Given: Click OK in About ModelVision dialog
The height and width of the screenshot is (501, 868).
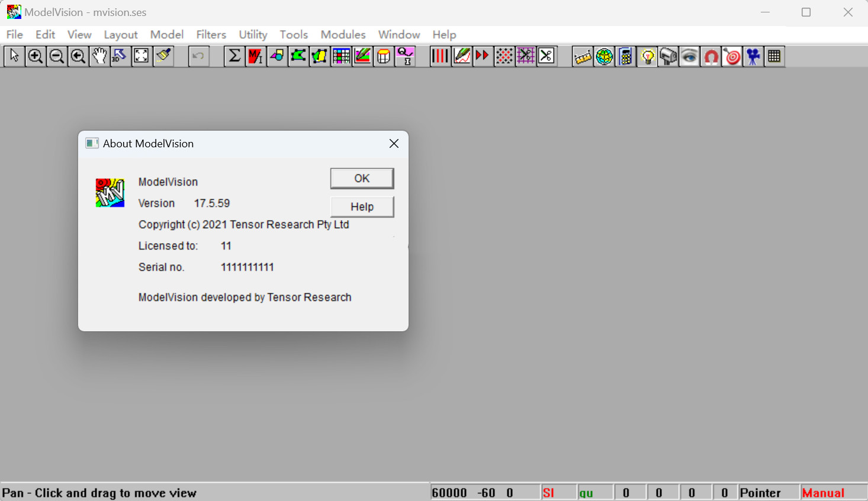Looking at the screenshot, I should click(362, 179).
